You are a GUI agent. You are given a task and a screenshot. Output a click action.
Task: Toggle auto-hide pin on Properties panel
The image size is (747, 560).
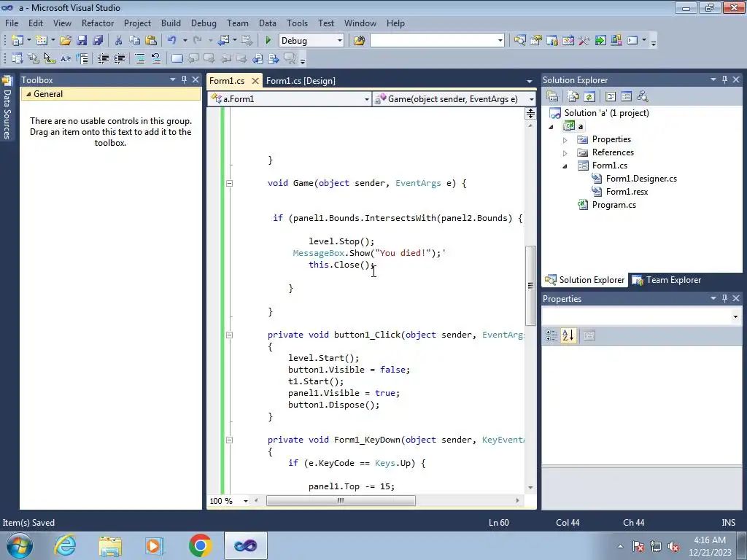pyautogui.click(x=724, y=298)
